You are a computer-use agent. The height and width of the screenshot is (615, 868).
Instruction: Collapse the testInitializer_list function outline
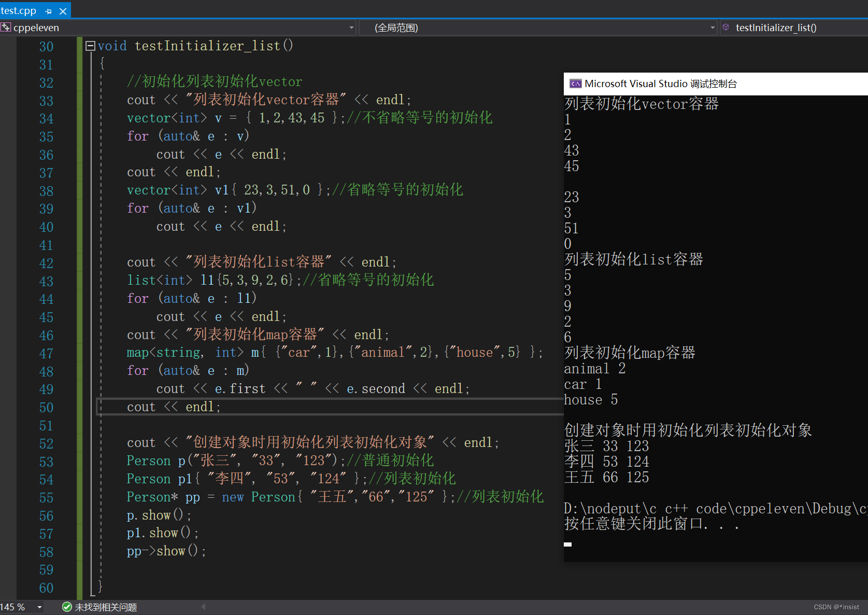[x=90, y=46]
